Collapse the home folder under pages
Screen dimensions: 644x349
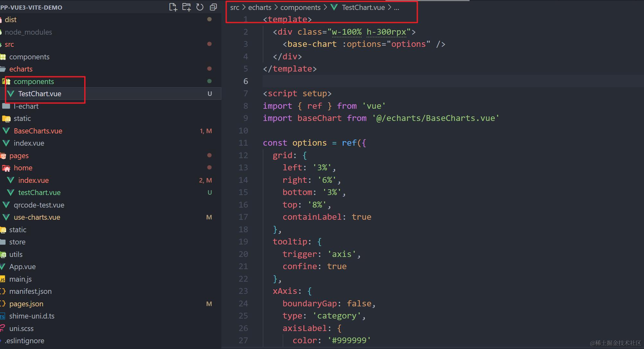[x=23, y=168]
